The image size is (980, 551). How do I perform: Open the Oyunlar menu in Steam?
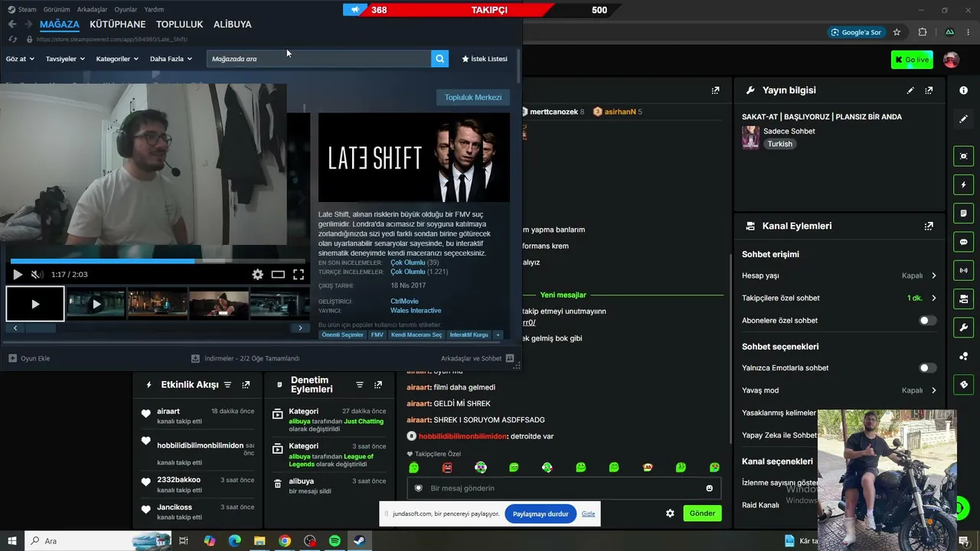pos(126,9)
